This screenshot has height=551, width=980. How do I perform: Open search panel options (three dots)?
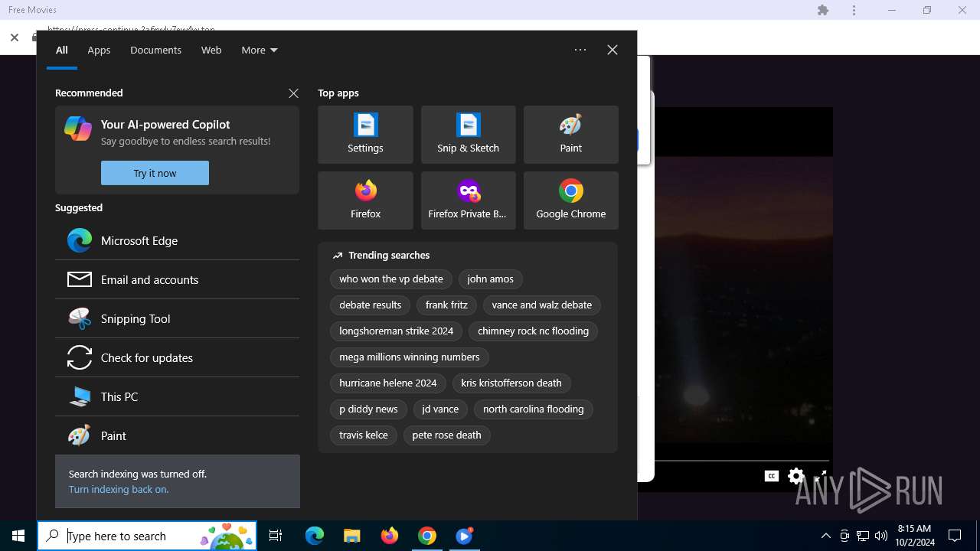[x=580, y=50]
